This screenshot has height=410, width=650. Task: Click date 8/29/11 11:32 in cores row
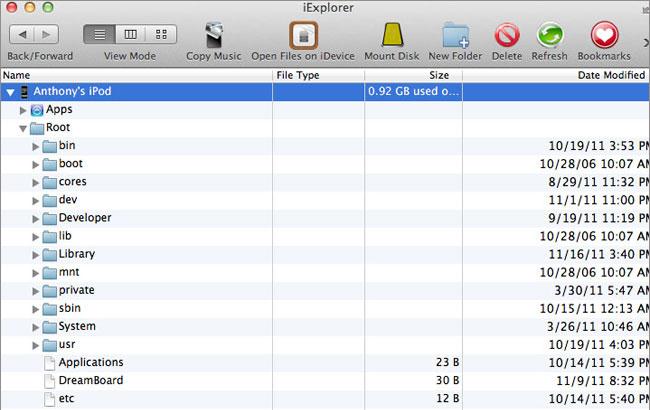(599, 182)
